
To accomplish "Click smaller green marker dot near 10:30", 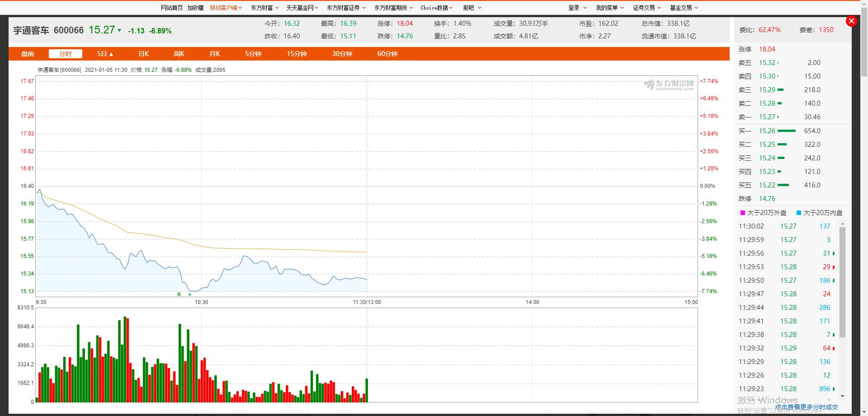I will click(x=190, y=294).
